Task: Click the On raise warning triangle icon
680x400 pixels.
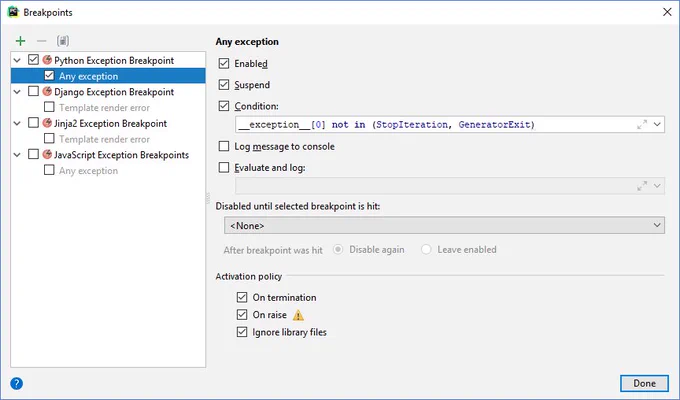Action: pyautogui.click(x=298, y=315)
